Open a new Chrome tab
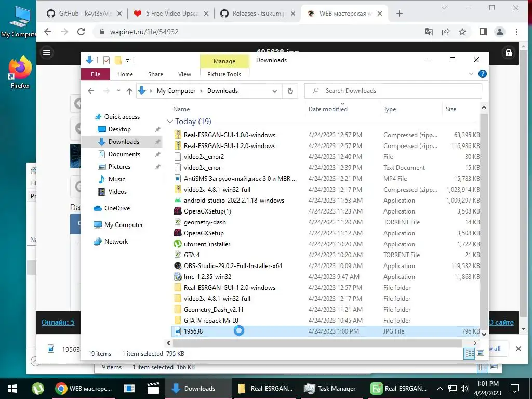 [x=400, y=14]
